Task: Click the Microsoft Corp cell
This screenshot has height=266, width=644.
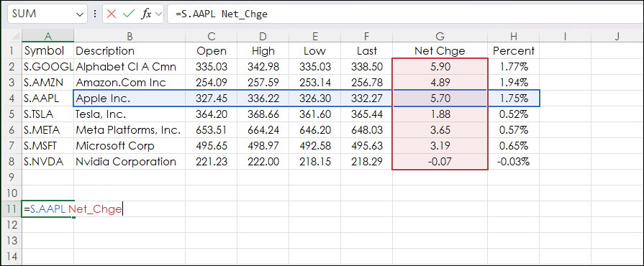Action: tap(130, 146)
